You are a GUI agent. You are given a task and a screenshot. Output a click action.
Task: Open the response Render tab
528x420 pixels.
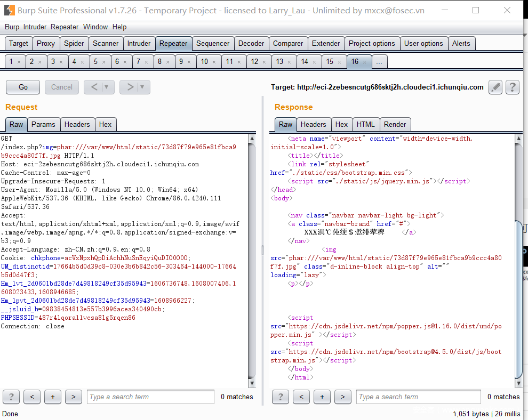click(x=395, y=124)
